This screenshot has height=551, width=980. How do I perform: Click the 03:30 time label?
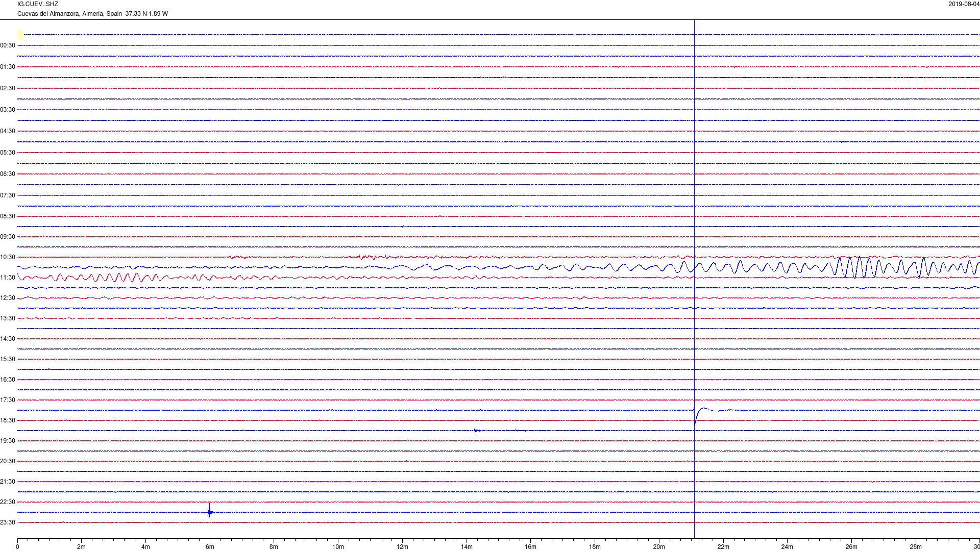pos(8,110)
